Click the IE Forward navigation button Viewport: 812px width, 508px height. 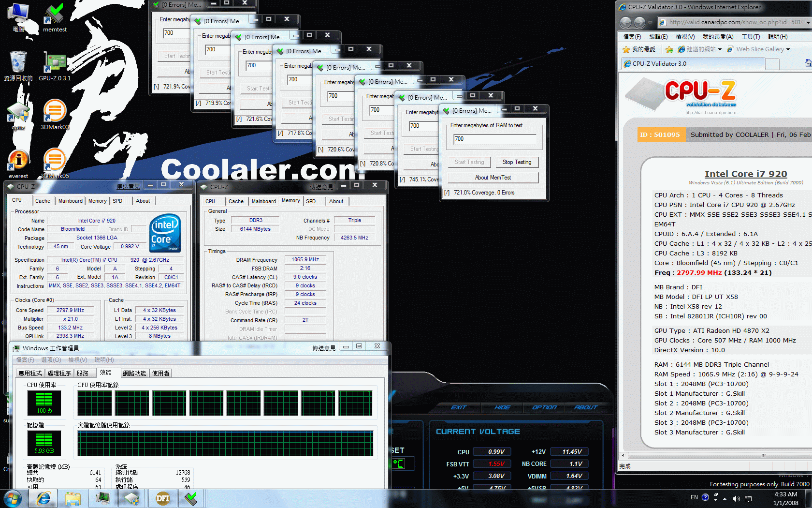639,22
